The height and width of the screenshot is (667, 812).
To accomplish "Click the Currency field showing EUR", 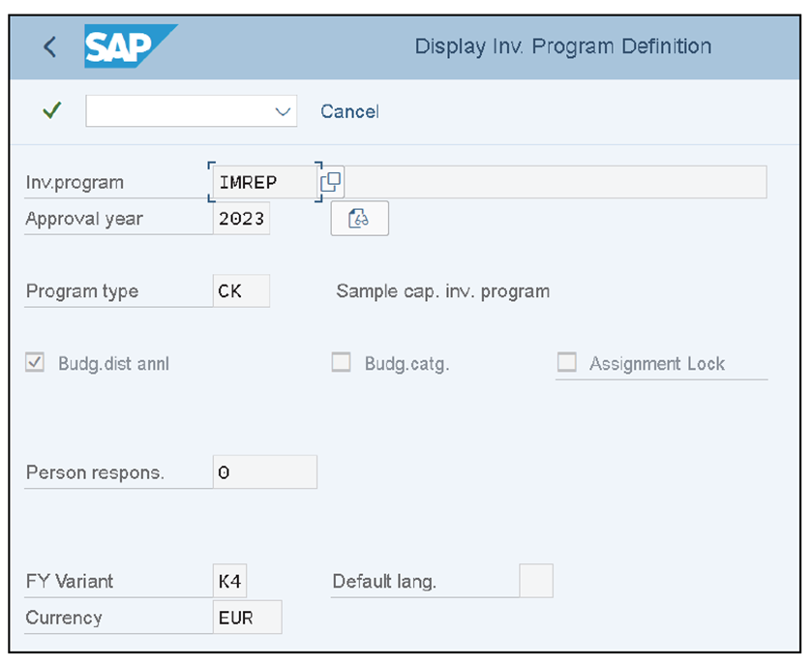I will (x=247, y=617).
